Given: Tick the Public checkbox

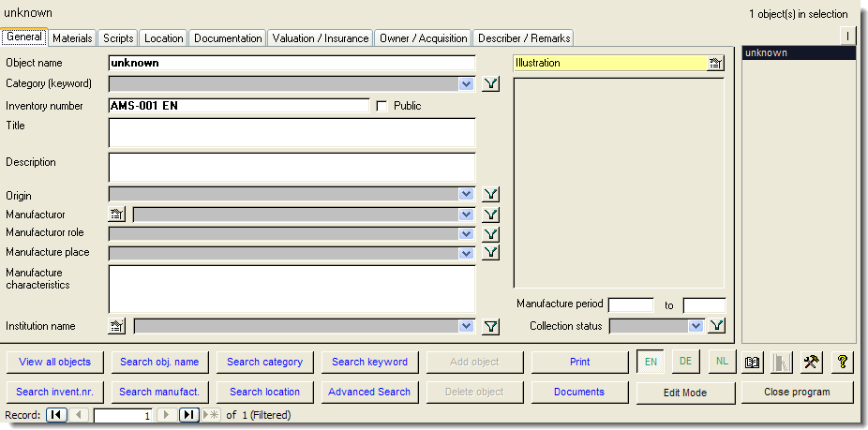Looking at the screenshot, I should point(382,106).
